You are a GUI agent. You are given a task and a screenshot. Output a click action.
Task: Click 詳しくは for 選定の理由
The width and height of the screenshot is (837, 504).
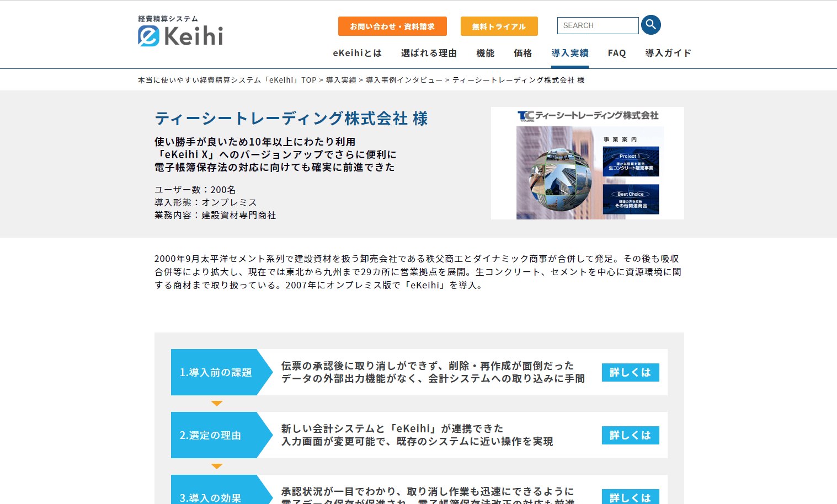coord(630,435)
